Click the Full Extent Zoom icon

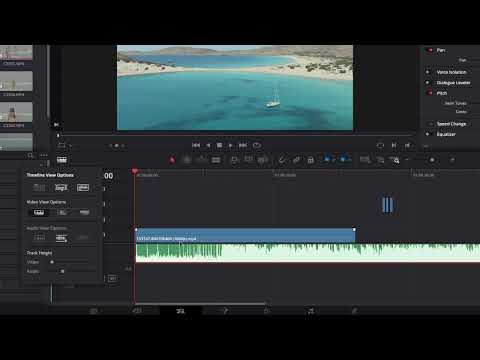(365, 160)
